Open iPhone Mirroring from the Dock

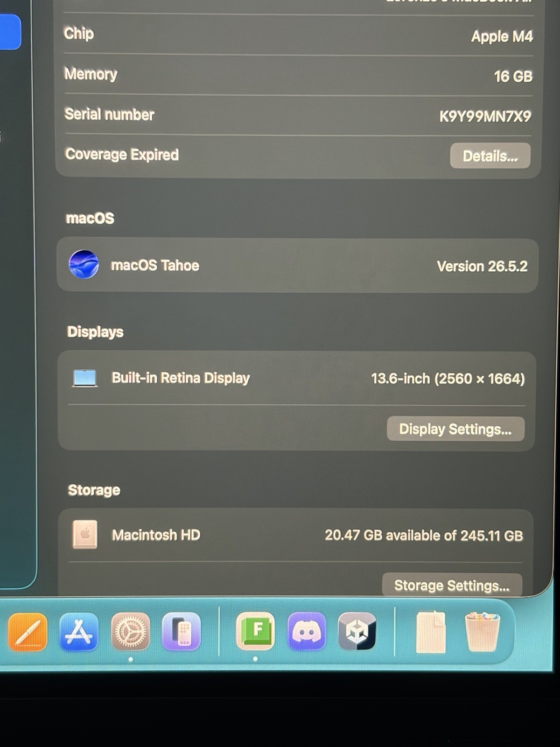[x=182, y=632]
